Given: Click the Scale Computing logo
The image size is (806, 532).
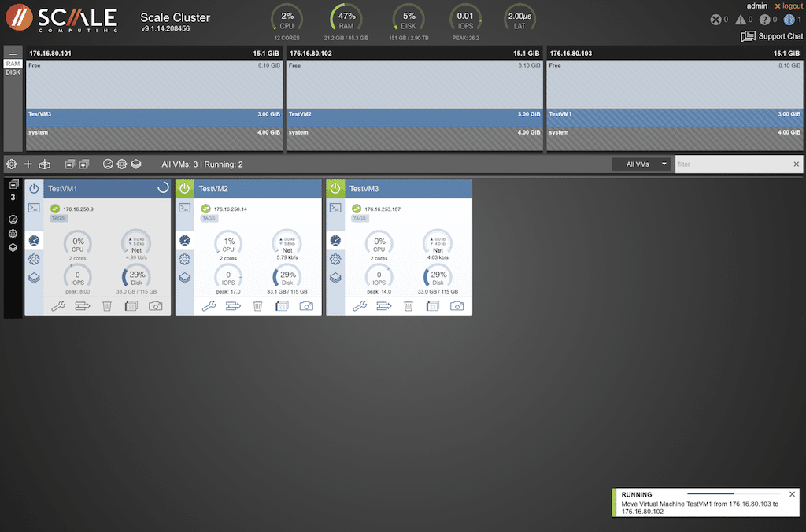Looking at the screenshot, I should 61,18.
